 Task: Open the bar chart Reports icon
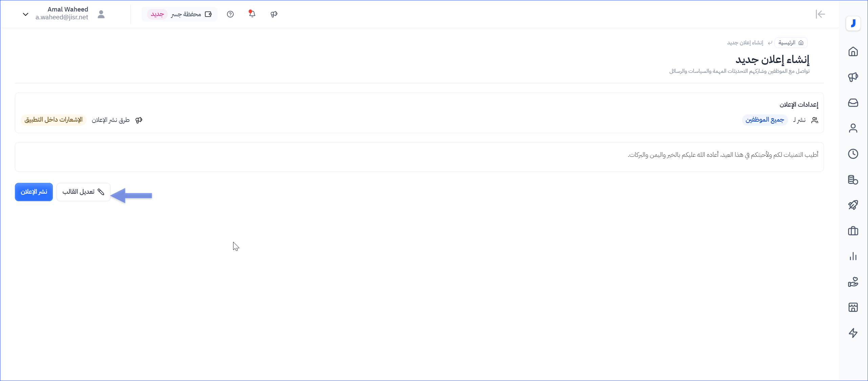(x=853, y=256)
